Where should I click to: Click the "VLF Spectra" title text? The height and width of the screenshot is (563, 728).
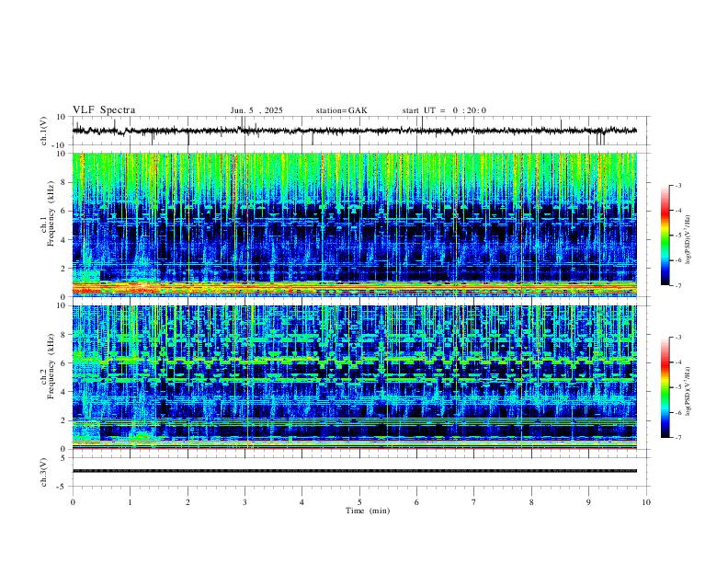[104, 110]
